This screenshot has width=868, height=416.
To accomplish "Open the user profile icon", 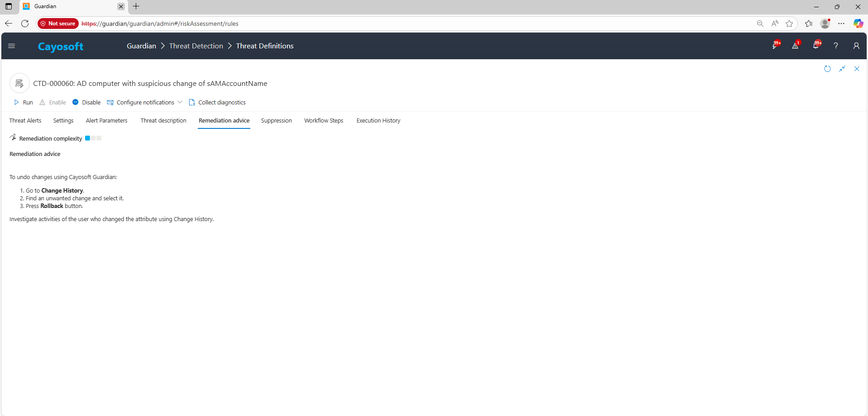I will 856,46.
